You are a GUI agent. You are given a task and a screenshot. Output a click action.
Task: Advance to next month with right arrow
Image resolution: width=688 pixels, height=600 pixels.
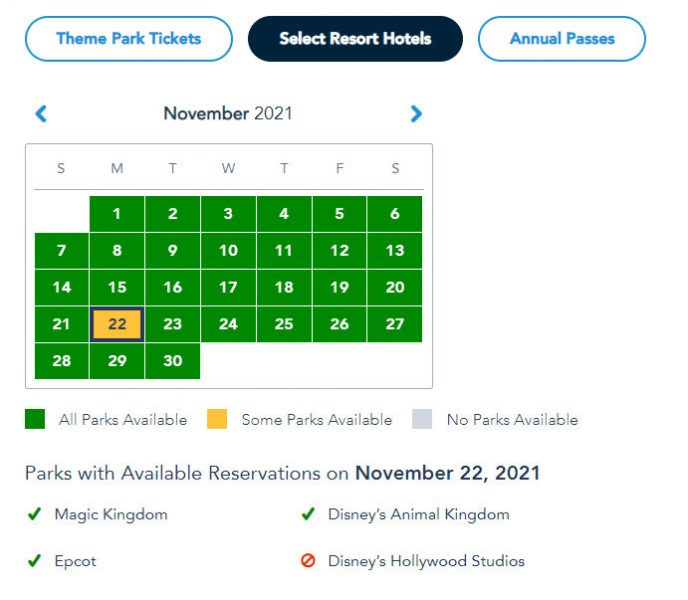click(x=416, y=114)
